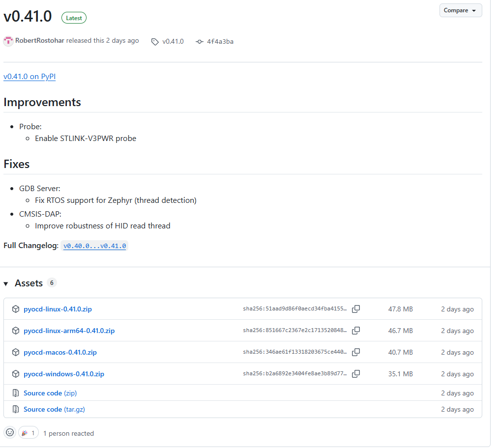Image resolution: width=498 pixels, height=448 pixels.
Task: Click RobertRostohar's avatar image
Action: 8,41
